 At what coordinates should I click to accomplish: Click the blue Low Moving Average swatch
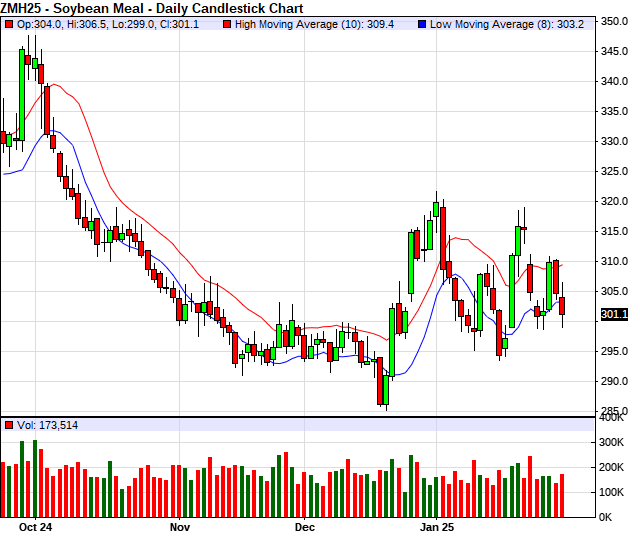click(x=423, y=23)
